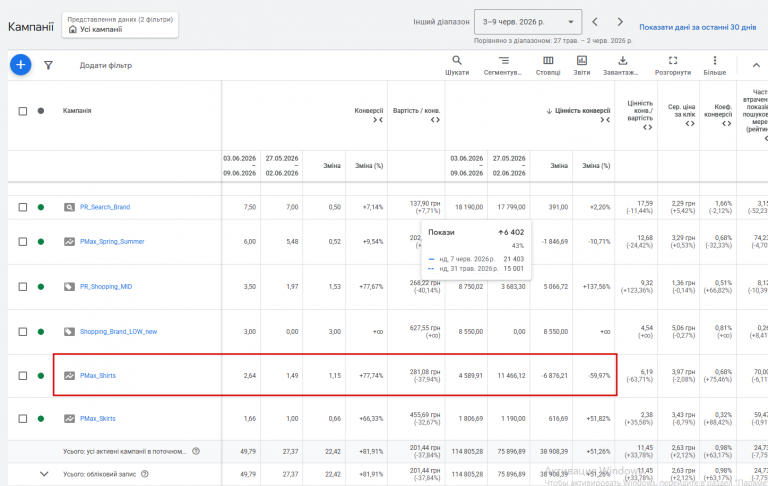Click PR_Shopping_MID conversion change +77,67%
Image resolution: width=768 pixels, height=486 pixels.
(x=371, y=287)
